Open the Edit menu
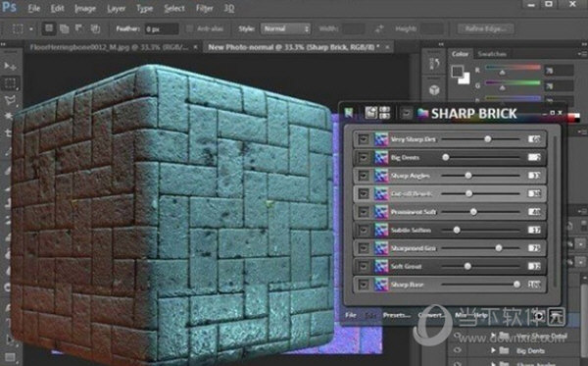The height and width of the screenshot is (366, 588). (57, 8)
